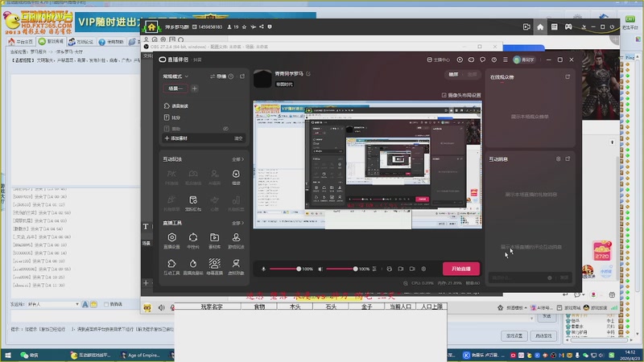This screenshot has width=644, height=362.
Task: Switch preview to 竖屏 portrait
Action: 472,74
